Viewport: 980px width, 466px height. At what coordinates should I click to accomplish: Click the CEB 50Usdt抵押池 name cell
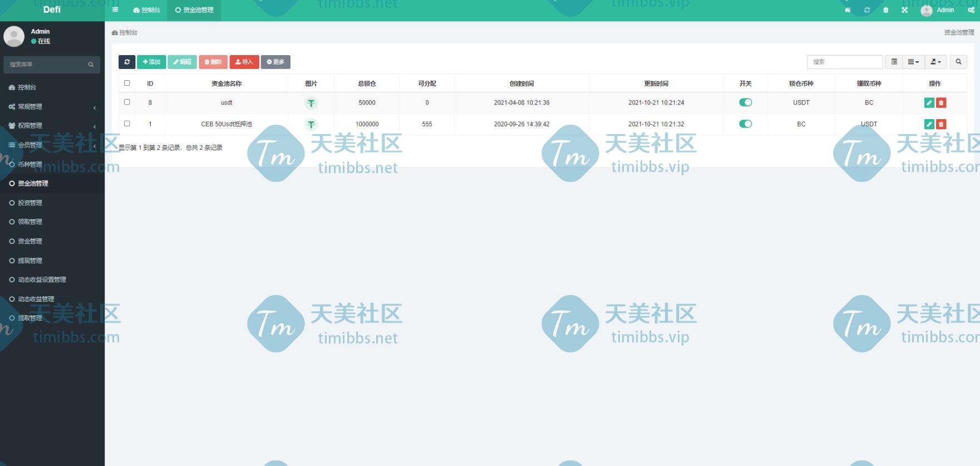(226, 124)
